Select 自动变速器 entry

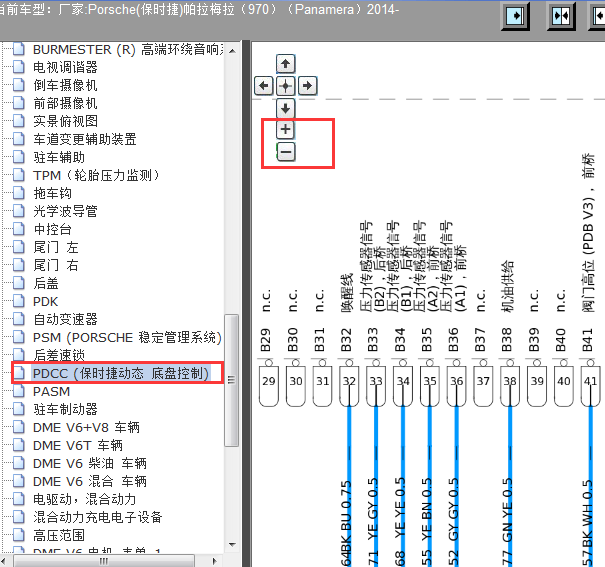65,319
